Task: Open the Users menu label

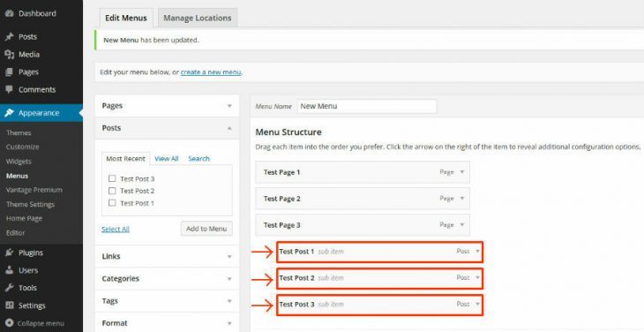Action: [28, 270]
